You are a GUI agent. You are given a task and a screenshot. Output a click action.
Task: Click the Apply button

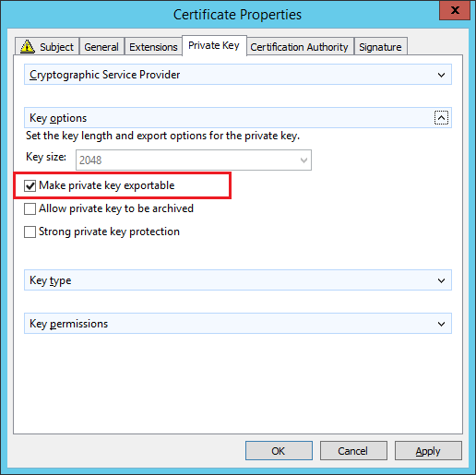(x=428, y=451)
